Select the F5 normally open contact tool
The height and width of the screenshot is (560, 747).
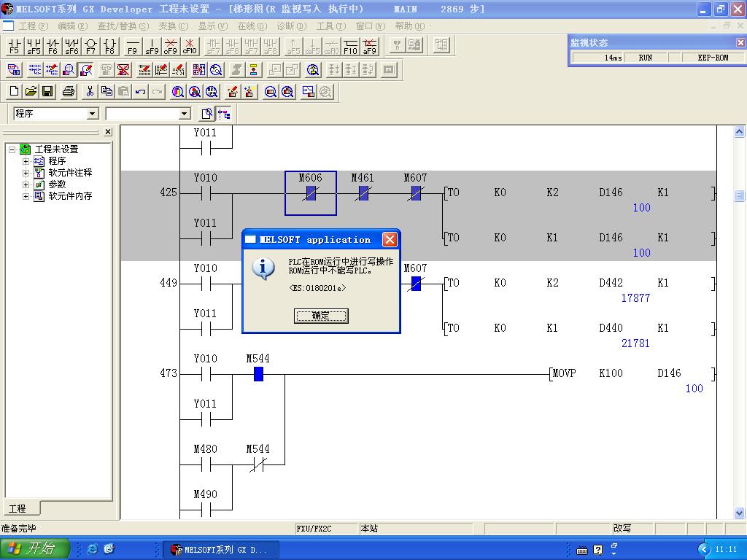[x=15, y=47]
